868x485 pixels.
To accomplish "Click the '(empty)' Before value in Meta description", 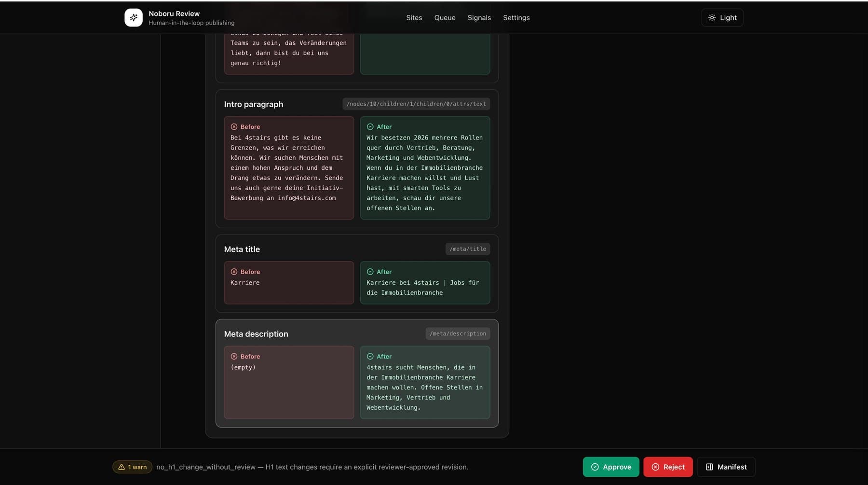I will tap(243, 367).
